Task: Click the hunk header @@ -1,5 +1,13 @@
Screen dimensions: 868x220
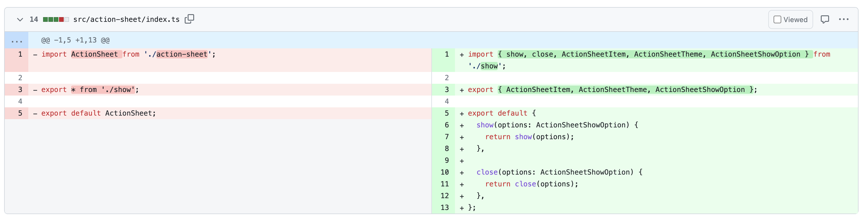Action: 75,40
